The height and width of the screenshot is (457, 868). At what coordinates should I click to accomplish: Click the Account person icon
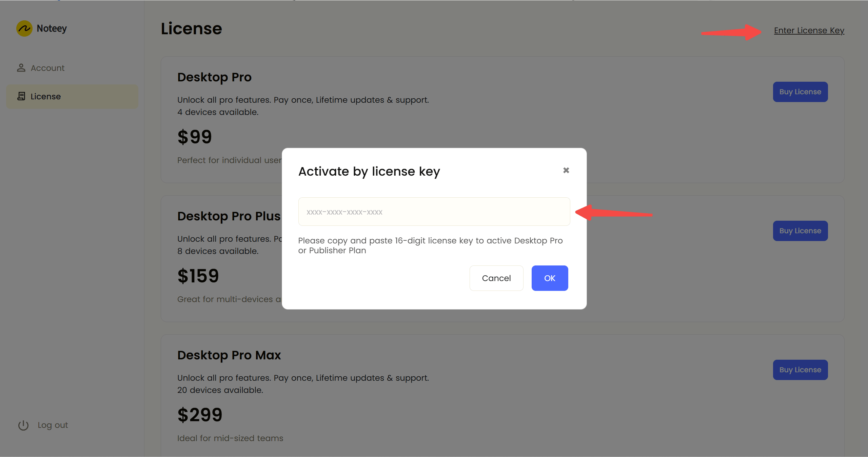(x=21, y=68)
